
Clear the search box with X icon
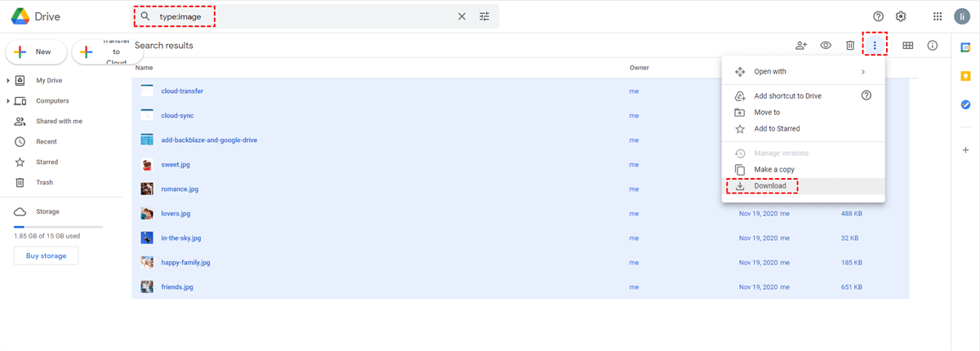pyautogui.click(x=461, y=16)
